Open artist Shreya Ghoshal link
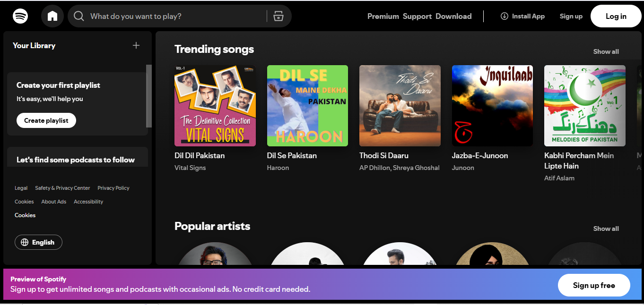The height and width of the screenshot is (305, 644). point(417,168)
